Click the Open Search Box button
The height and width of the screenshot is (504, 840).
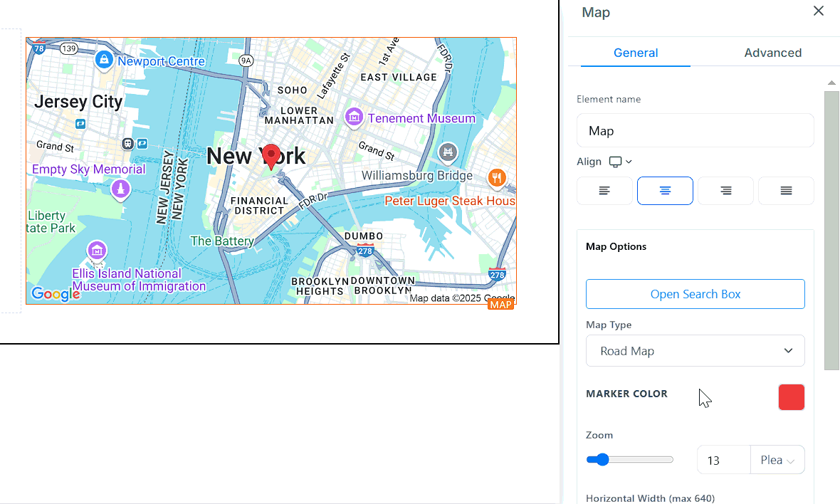[x=695, y=294]
